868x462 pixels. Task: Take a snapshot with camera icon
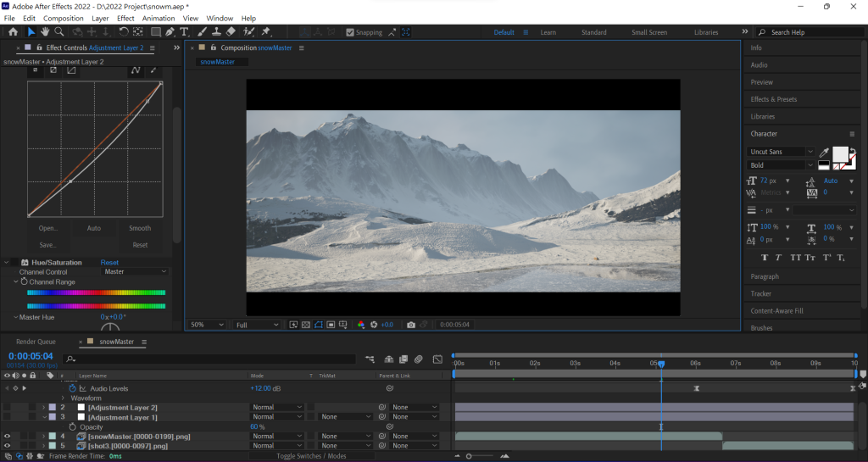click(x=411, y=325)
